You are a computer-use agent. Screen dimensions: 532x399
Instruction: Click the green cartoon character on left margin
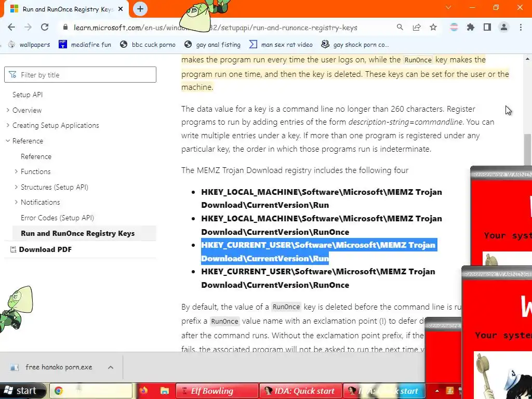(x=16, y=309)
